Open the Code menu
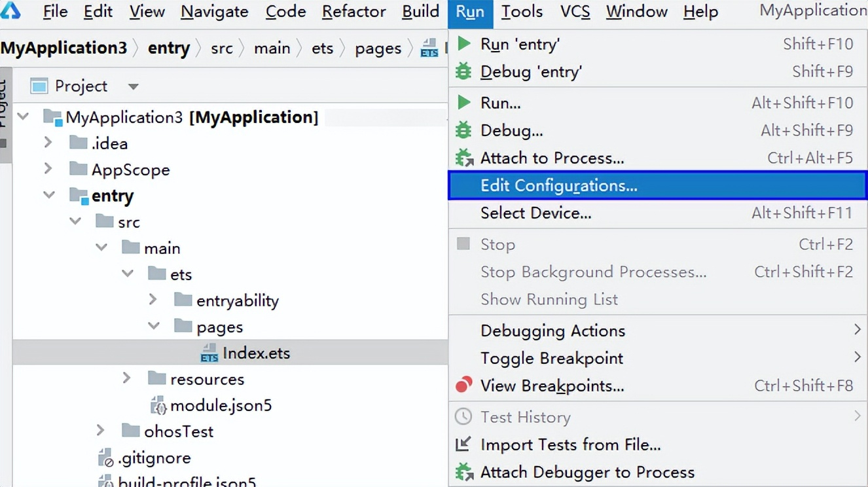 tap(286, 11)
